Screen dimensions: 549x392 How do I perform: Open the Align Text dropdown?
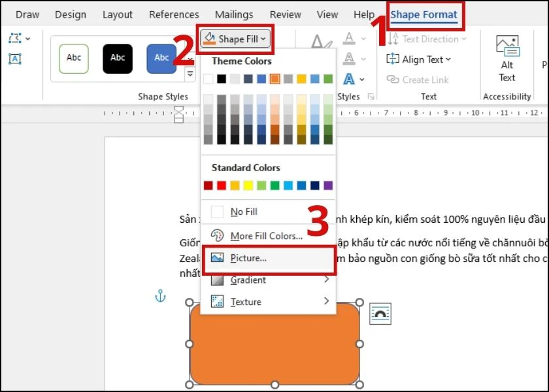419,59
